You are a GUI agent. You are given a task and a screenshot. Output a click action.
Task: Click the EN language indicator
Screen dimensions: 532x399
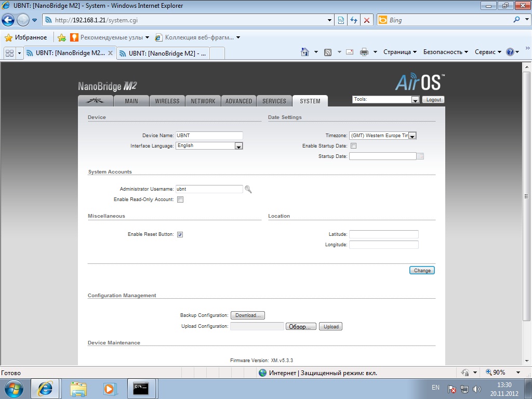click(x=436, y=388)
